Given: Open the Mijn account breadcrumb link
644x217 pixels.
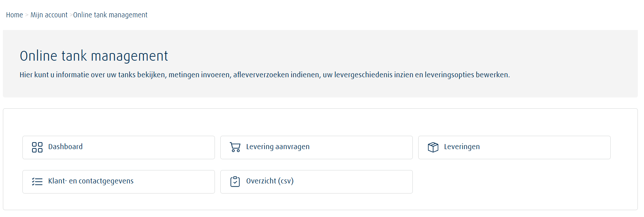Looking at the screenshot, I should pyautogui.click(x=49, y=15).
